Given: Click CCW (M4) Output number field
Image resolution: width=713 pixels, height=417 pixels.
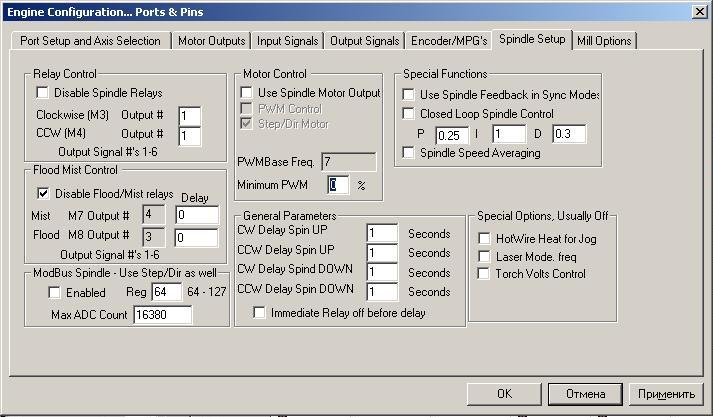Looking at the screenshot, I should coord(190,136).
